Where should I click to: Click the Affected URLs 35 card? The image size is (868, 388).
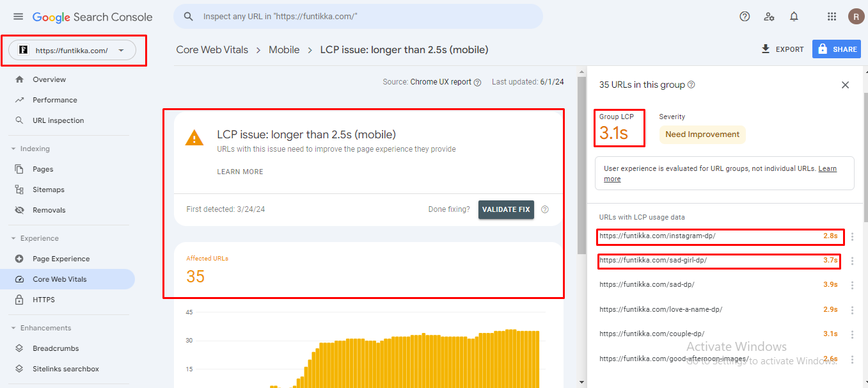tap(368, 270)
